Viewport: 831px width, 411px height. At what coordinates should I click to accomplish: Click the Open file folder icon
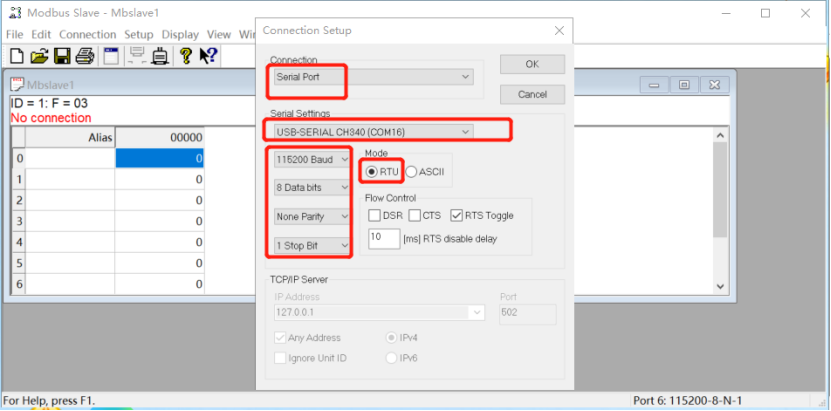point(39,56)
